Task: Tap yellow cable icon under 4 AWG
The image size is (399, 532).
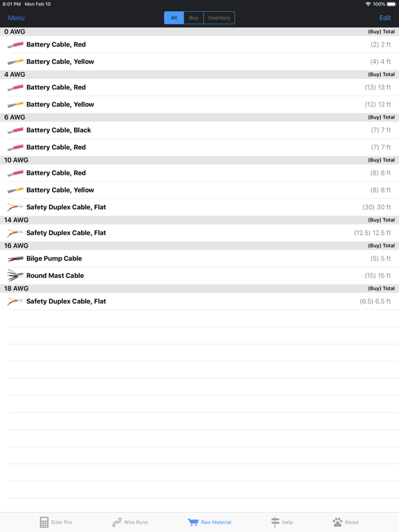Action: pyautogui.click(x=15, y=105)
